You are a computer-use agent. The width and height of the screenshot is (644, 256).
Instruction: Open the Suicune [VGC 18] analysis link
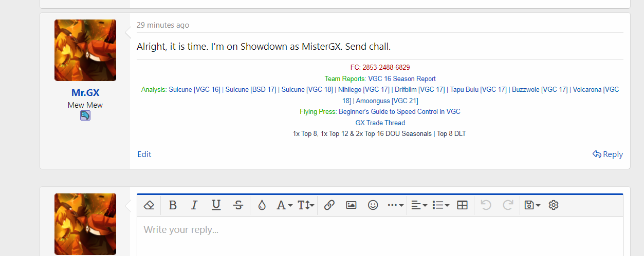pos(307,90)
